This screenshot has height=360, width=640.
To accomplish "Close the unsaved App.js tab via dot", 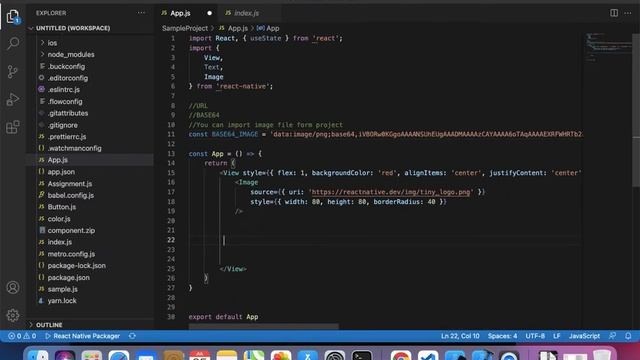I will click(209, 13).
